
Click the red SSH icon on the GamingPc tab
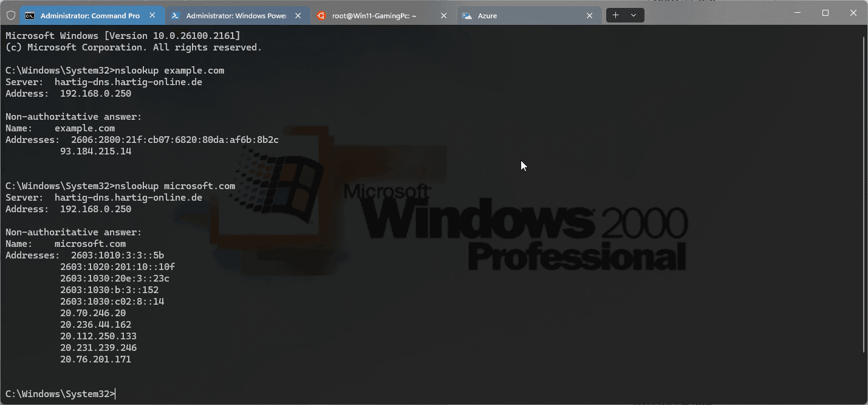pos(321,15)
